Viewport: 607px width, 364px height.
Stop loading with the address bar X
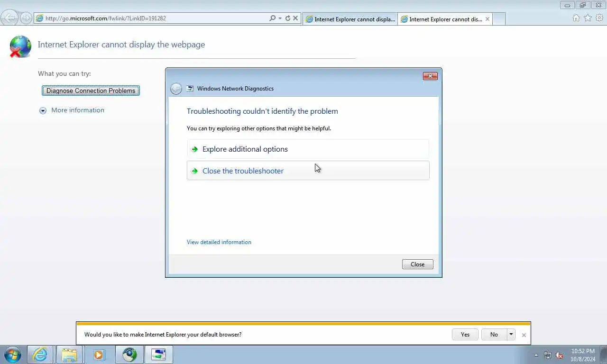tap(295, 18)
